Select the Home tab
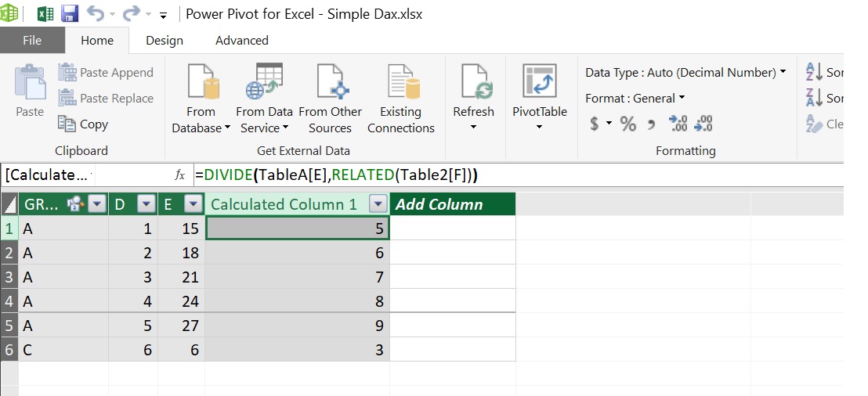This screenshot has height=396, width=868. pos(97,41)
